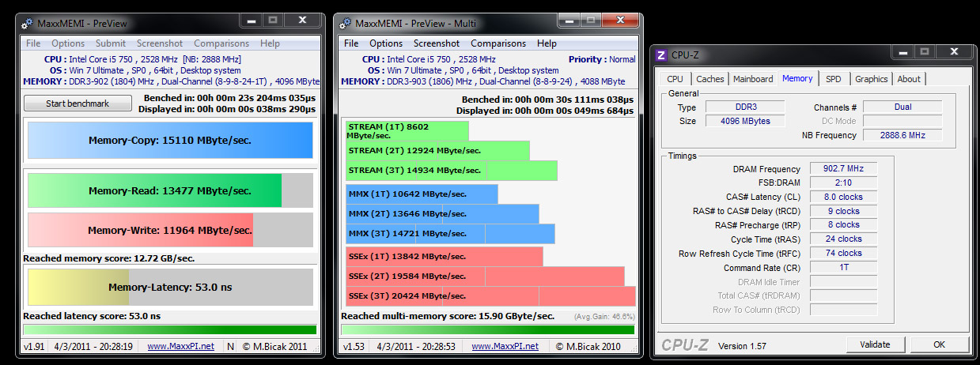Open Submit menu in MaxxMEM PreView
Viewport: 980px width, 365px height.
[111, 43]
